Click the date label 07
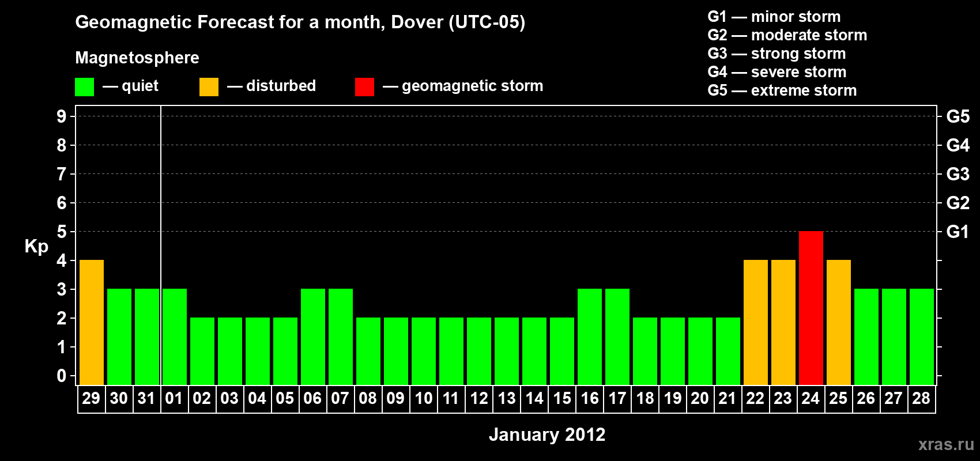The height and width of the screenshot is (461, 980). coord(340,399)
